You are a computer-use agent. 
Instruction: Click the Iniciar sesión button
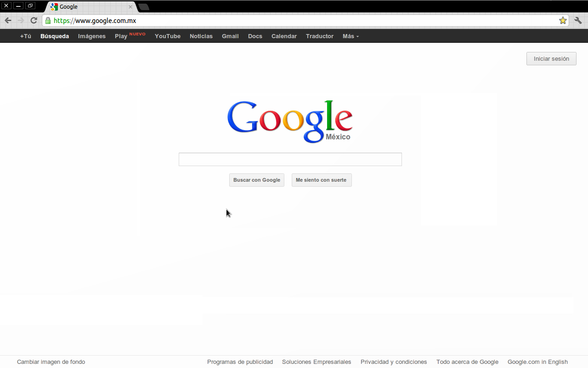coord(551,58)
